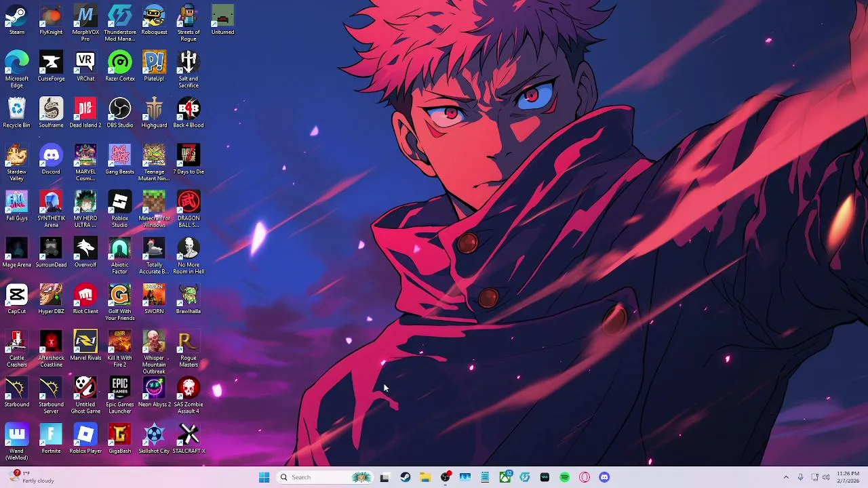Select the Microsoft Edge desktop icon
The image size is (868, 488).
tap(17, 70)
